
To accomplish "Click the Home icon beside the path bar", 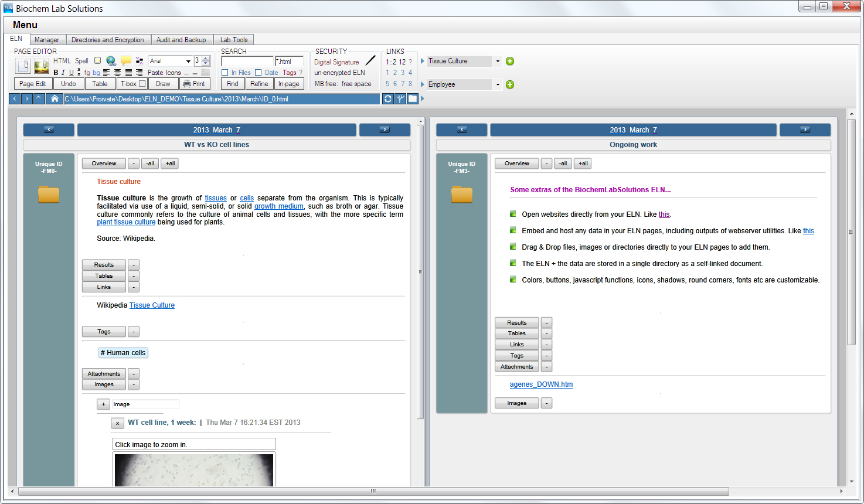I will pyautogui.click(x=55, y=99).
